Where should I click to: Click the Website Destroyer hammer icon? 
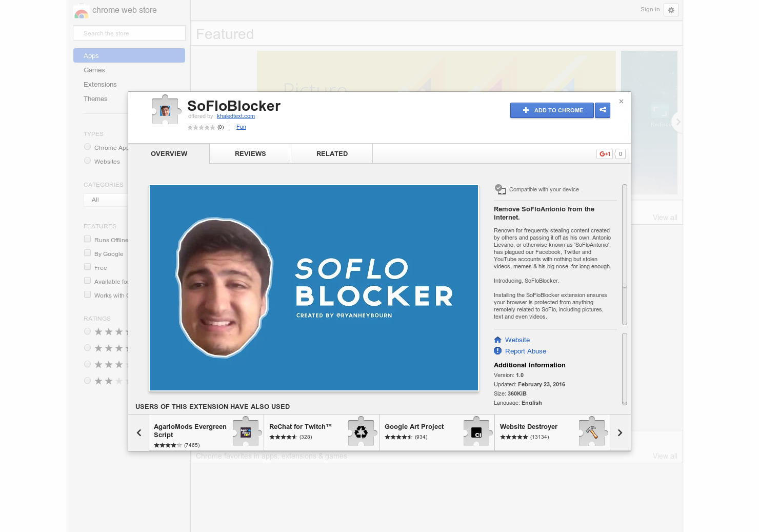[x=592, y=432]
